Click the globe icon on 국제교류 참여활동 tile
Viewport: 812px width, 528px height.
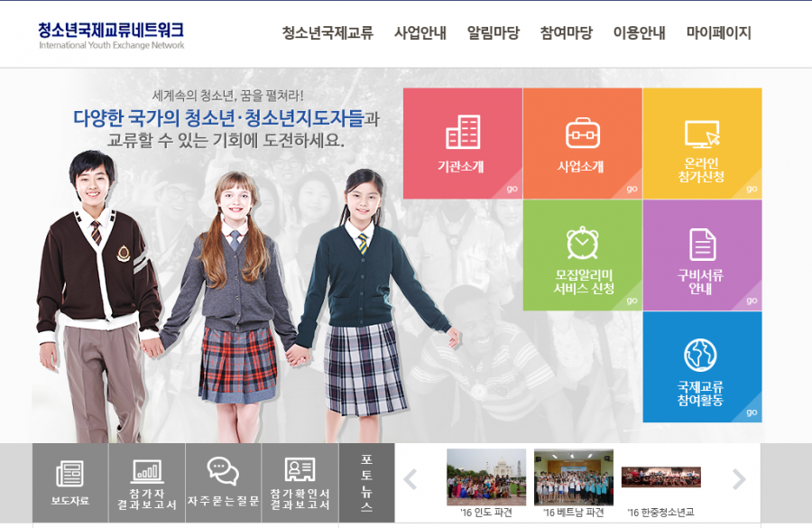pos(700,355)
